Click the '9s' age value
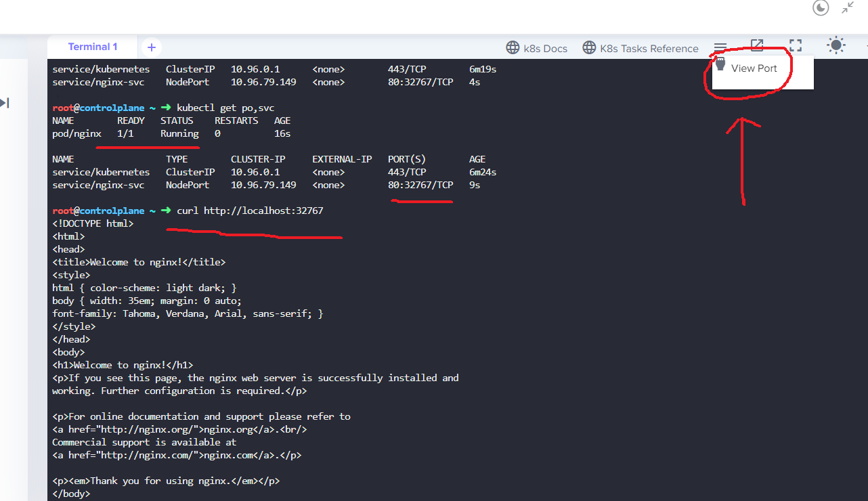The height and width of the screenshot is (501, 868). coord(475,186)
